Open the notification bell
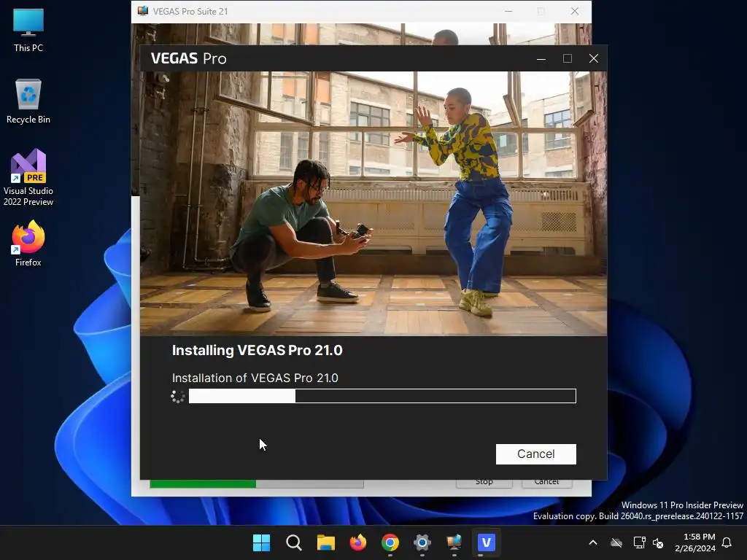The width and height of the screenshot is (747, 560). pyautogui.click(x=727, y=542)
